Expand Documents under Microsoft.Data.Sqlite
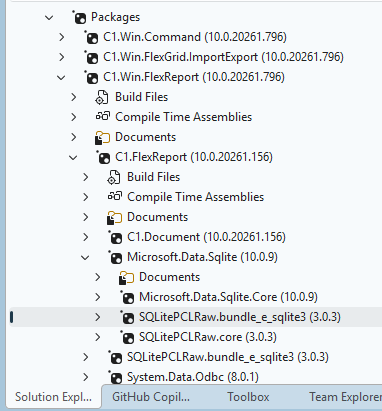This screenshot has height=411, width=382. [97, 277]
